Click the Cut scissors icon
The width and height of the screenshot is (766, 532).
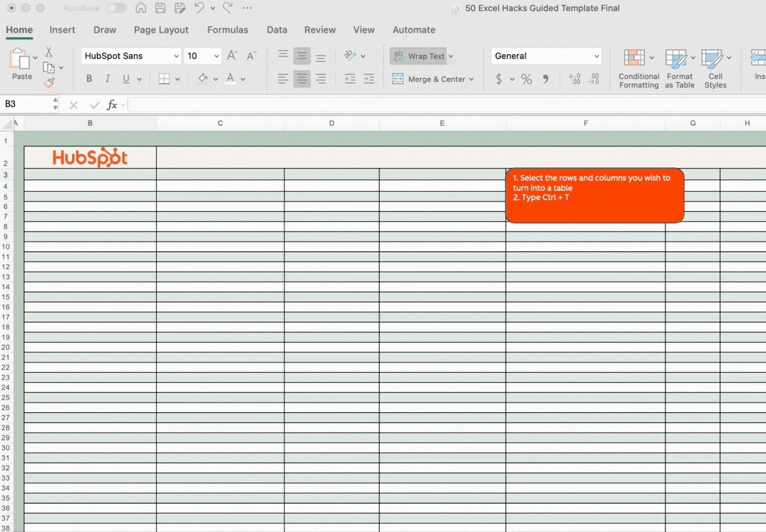49,52
